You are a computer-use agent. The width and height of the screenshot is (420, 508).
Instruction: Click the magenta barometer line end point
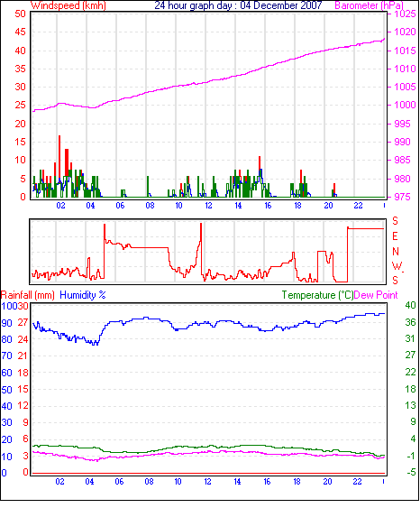point(385,39)
